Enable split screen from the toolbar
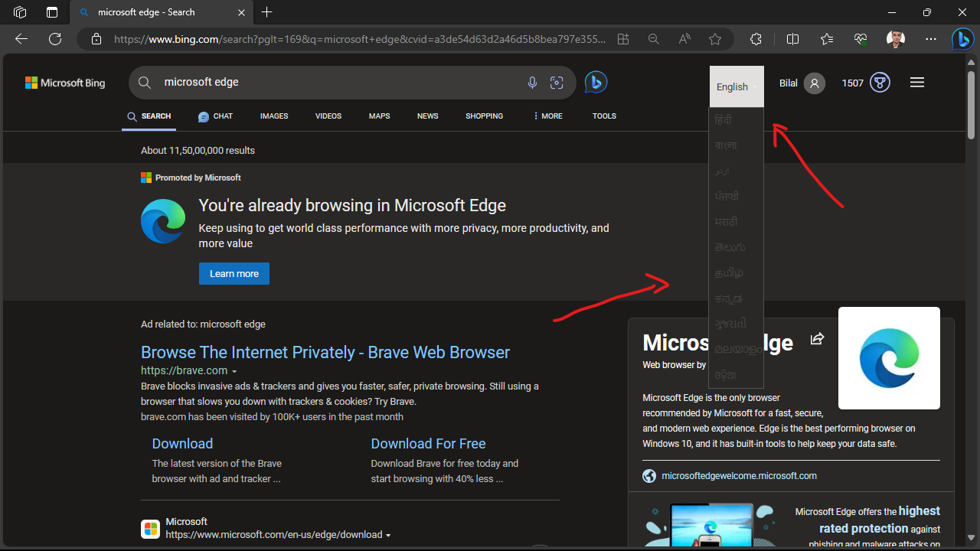Screen dimensions: 980x551 [792, 39]
